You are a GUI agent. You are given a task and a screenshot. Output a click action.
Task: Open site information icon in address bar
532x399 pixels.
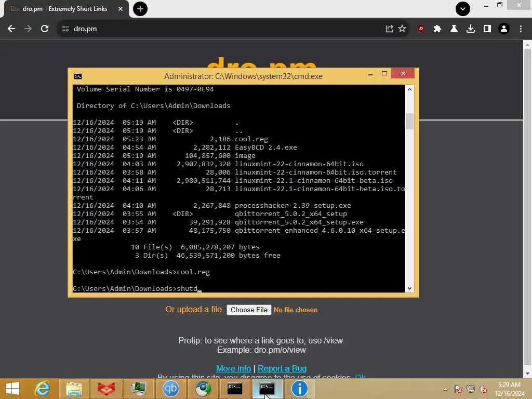click(x=65, y=29)
